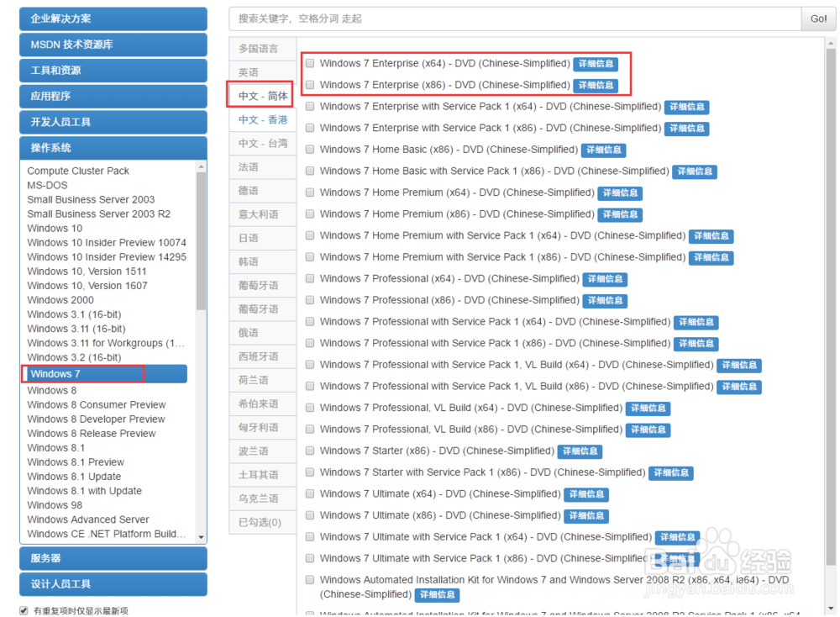Image resolution: width=840 pixels, height=617 pixels.
Task: Expand the 企业解决方案 section
Action: (113, 18)
